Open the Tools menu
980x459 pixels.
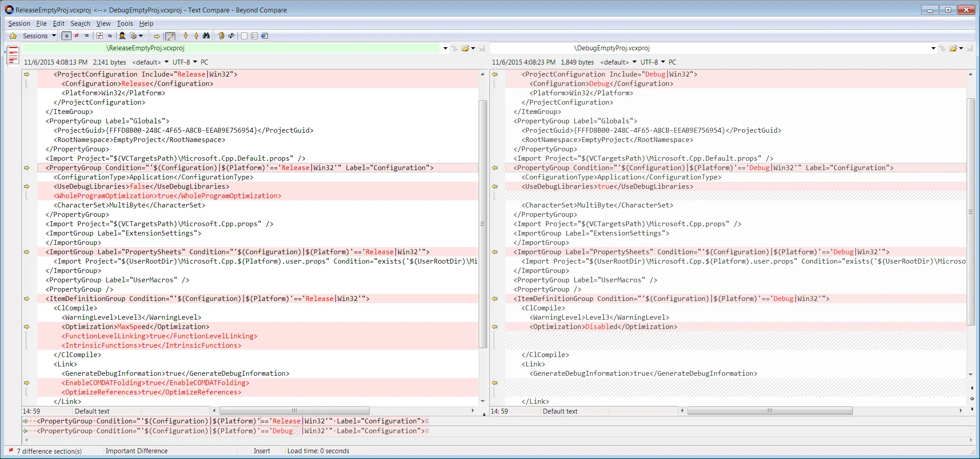125,24
